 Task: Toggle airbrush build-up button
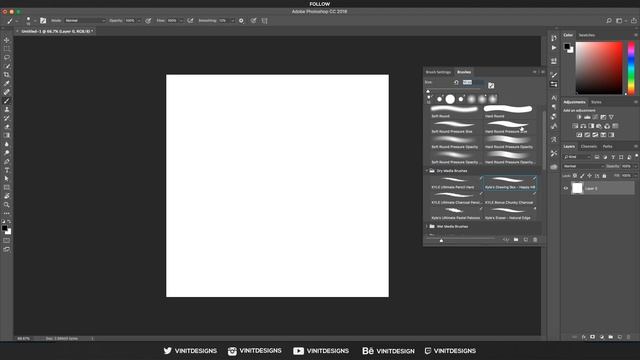[191, 20]
